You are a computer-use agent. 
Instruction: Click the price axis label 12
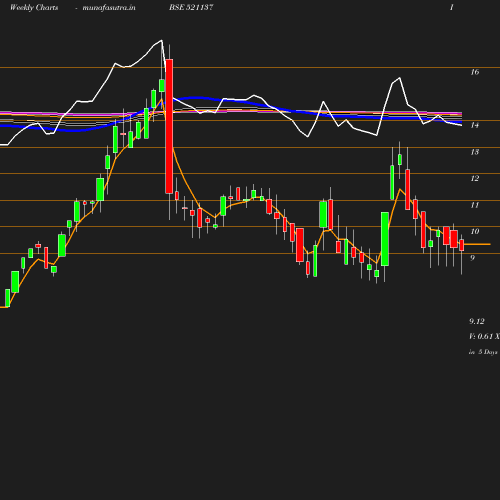(475, 178)
